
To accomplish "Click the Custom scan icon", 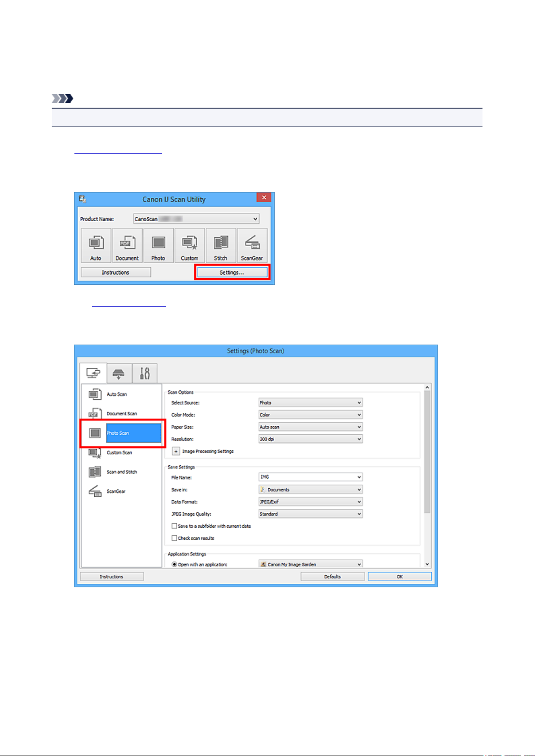I will (x=189, y=245).
